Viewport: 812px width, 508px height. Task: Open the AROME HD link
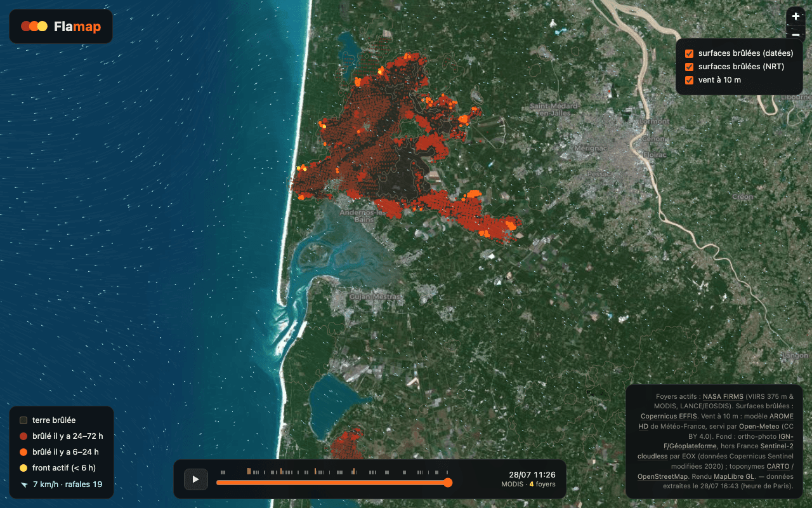tap(782, 416)
